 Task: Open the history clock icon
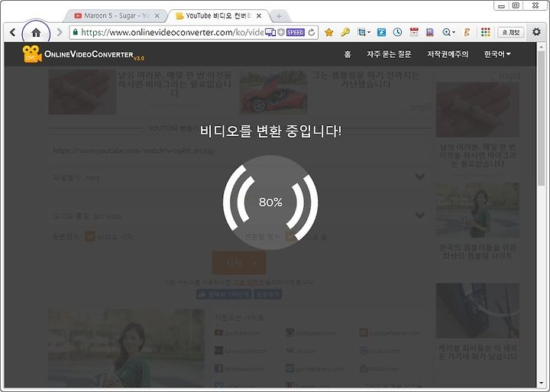(x=397, y=32)
